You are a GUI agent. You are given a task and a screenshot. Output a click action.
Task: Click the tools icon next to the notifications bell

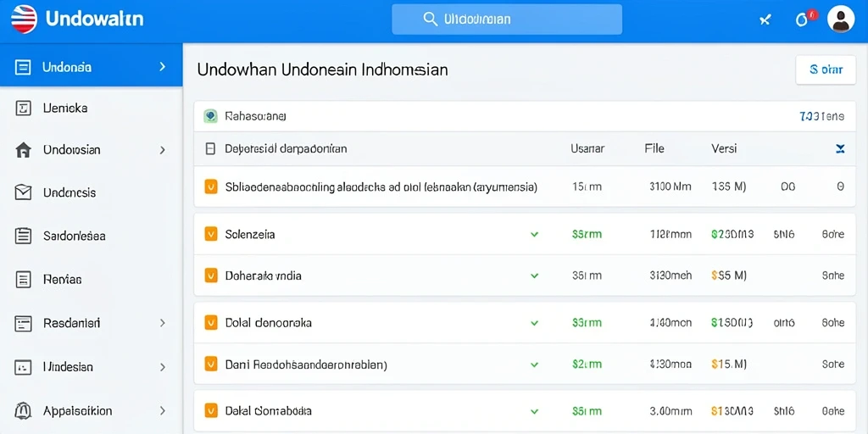pyautogui.click(x=765, y=20)
